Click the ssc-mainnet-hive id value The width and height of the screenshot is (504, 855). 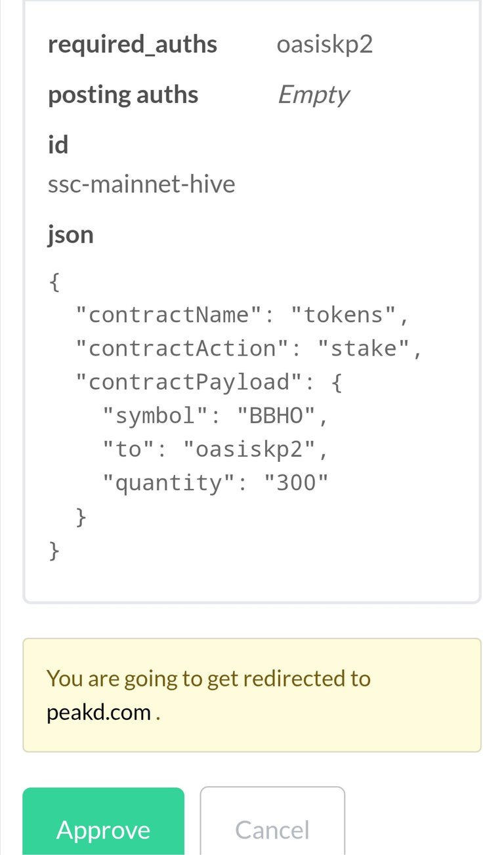point(142,184)
